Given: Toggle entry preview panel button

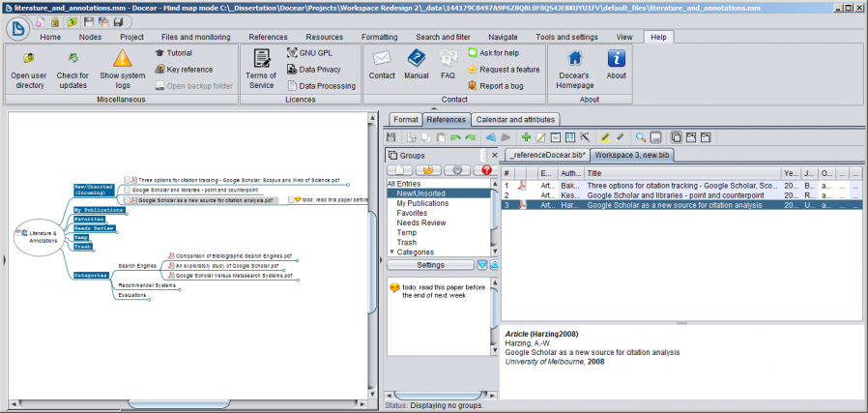Looking at the screenshot, I should [x=655, y=137].
